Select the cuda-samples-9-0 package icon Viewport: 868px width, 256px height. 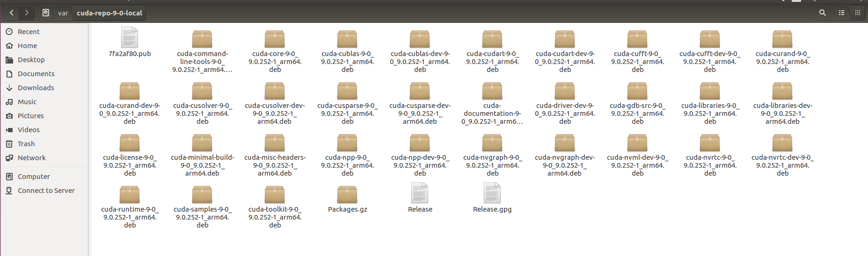pos(202,194)
